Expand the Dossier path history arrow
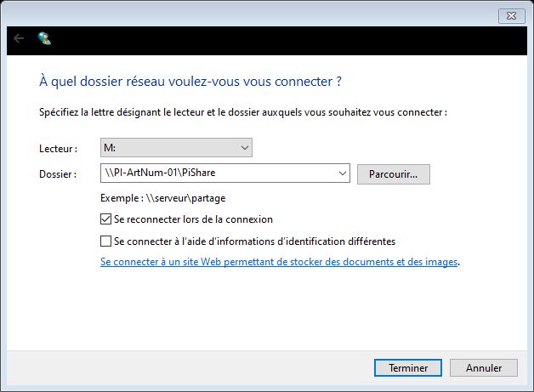The width and height of the screenshot is (534, 392). point(343,173)
